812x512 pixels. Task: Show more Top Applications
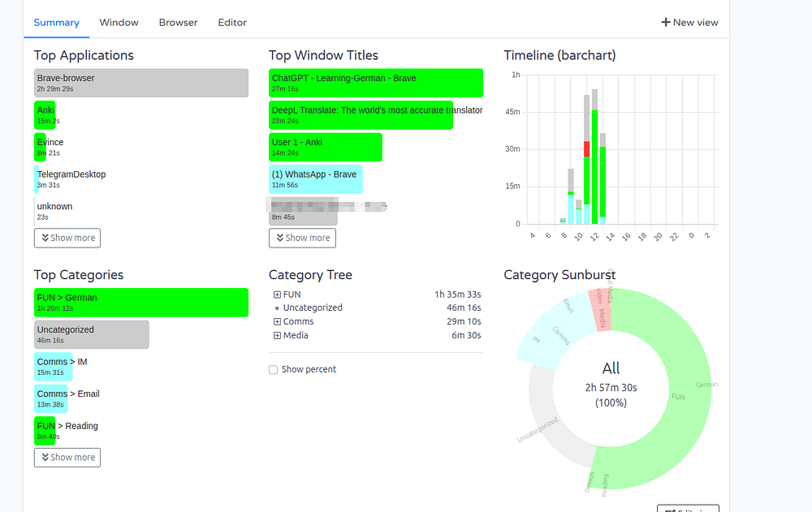pyautogui.click(x=67, y=238)
